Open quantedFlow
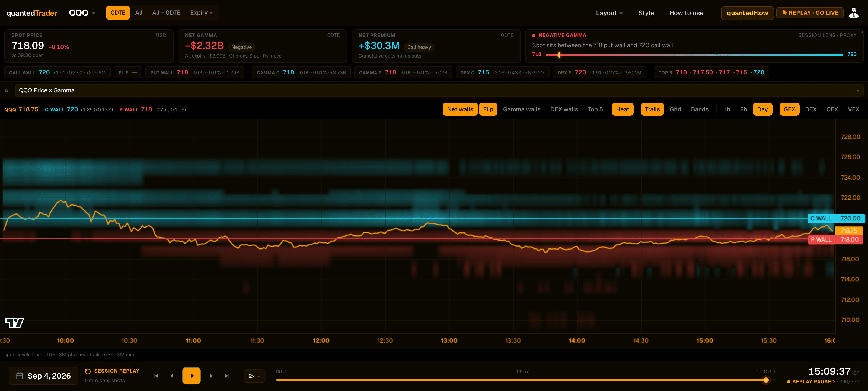Screen dimensions: 868x391 (747, 13)
